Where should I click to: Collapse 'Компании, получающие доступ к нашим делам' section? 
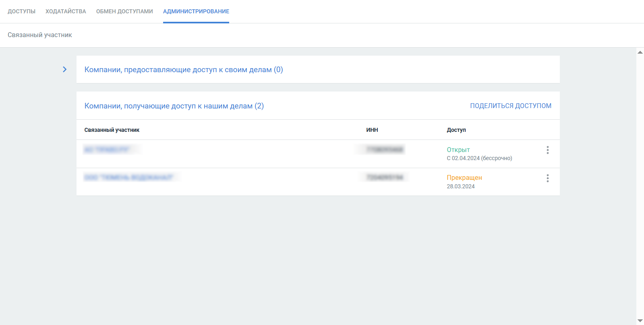174,106
